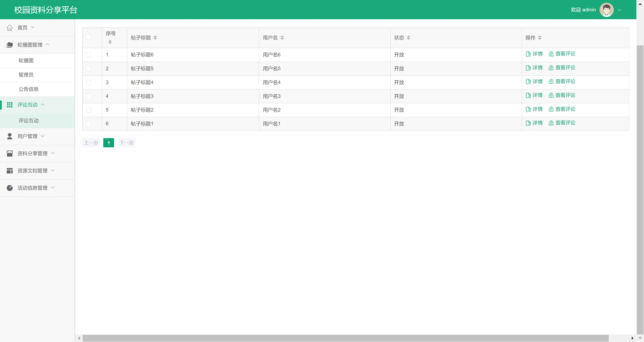Click the data sharing management store icon
This screenshot has height=342, width=644.
[x=9, y=154]
